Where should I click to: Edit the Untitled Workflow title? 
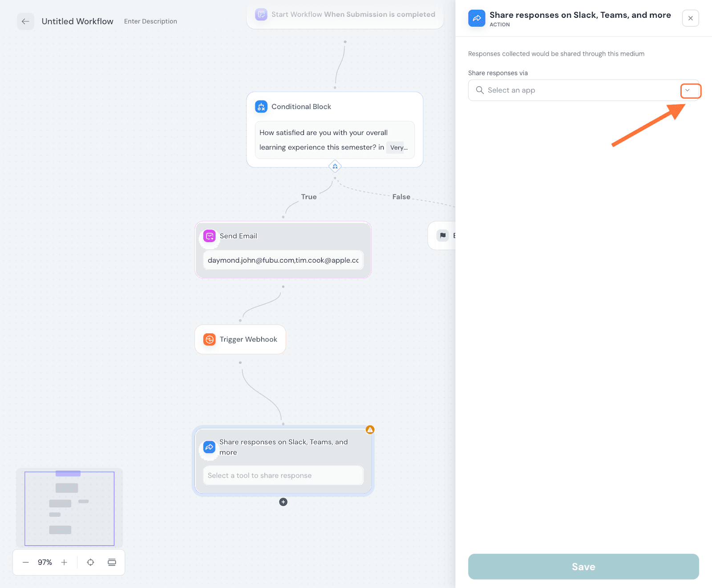coord(77,21)
